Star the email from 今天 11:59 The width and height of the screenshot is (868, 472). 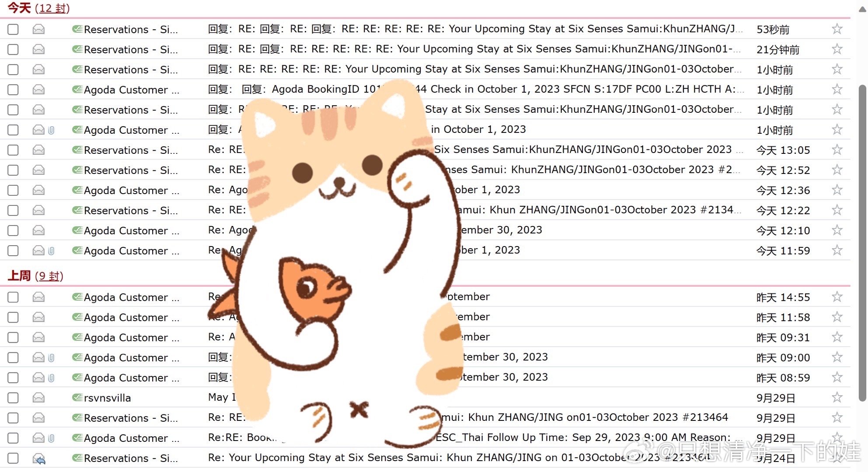(x=837, y=250)
